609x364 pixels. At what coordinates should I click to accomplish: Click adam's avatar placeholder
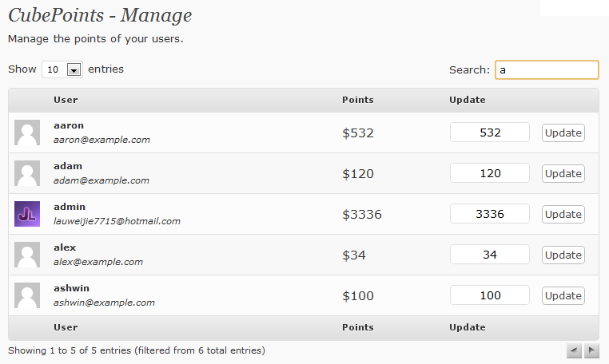click(27, 173)
